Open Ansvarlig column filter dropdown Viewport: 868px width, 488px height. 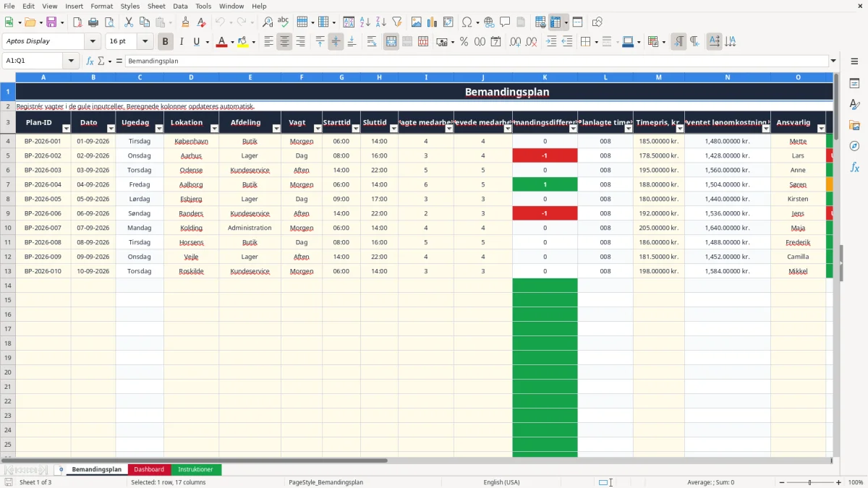(x=821, y=129)
